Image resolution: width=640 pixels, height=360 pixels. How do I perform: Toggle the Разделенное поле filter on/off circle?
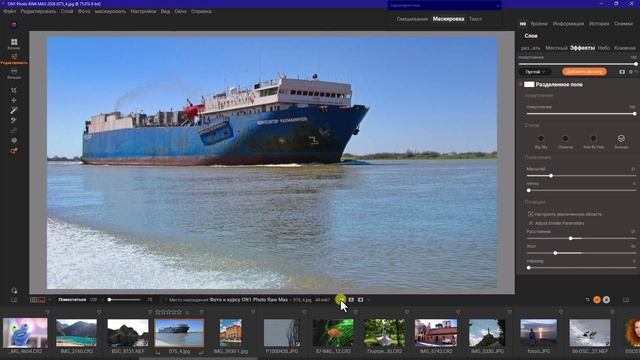pos(520,84)
